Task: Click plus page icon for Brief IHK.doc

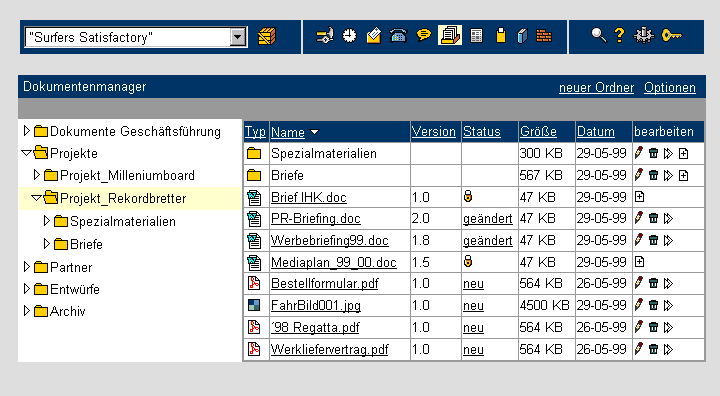Action: pyautogui.click(x=639, y=197)
